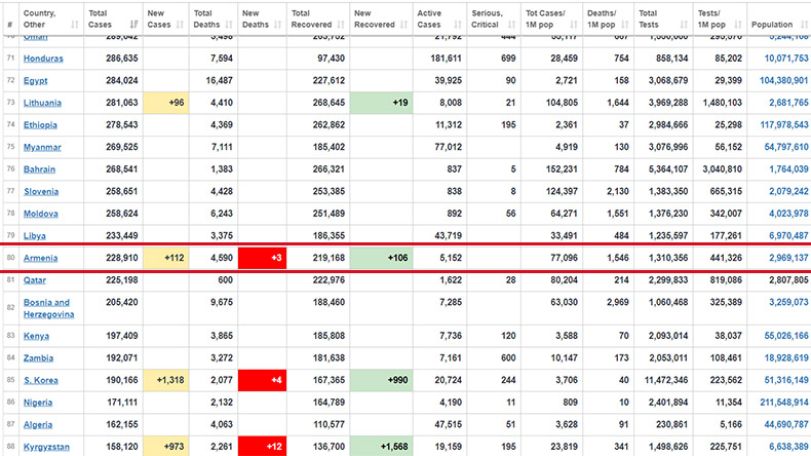Open the Armenia country link

tap(40, 258)
